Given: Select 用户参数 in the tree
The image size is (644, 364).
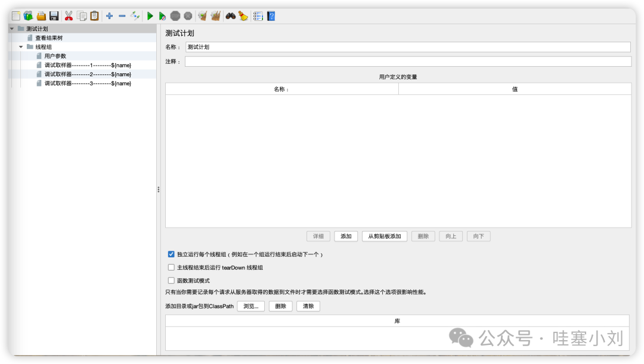Looking at the screenshot, I should click(55, 56).
